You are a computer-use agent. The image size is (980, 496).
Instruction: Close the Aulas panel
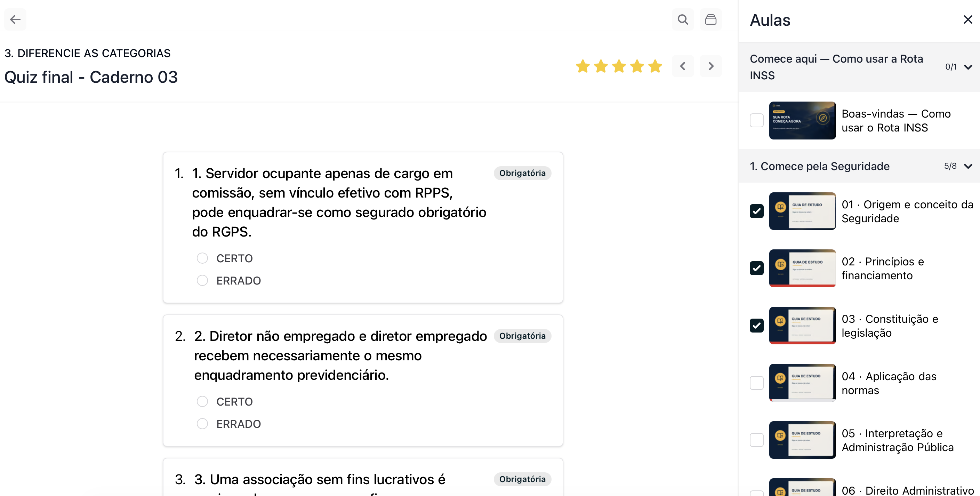968,19
